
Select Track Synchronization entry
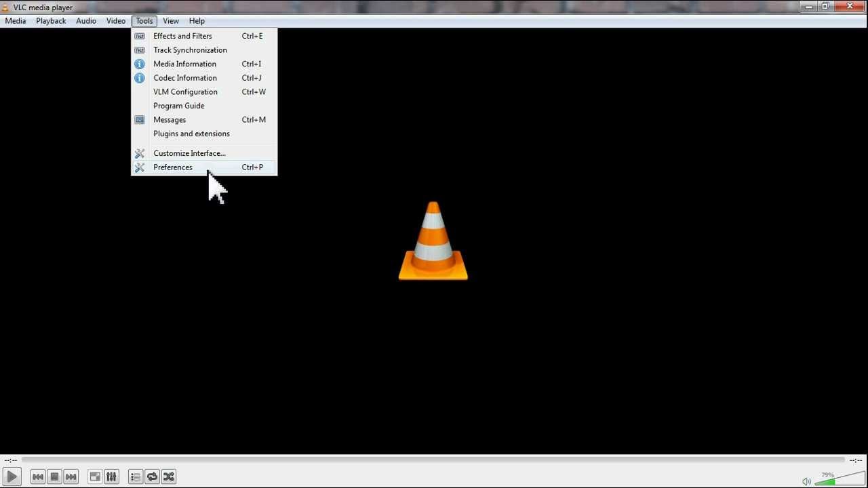click(204, 50)
